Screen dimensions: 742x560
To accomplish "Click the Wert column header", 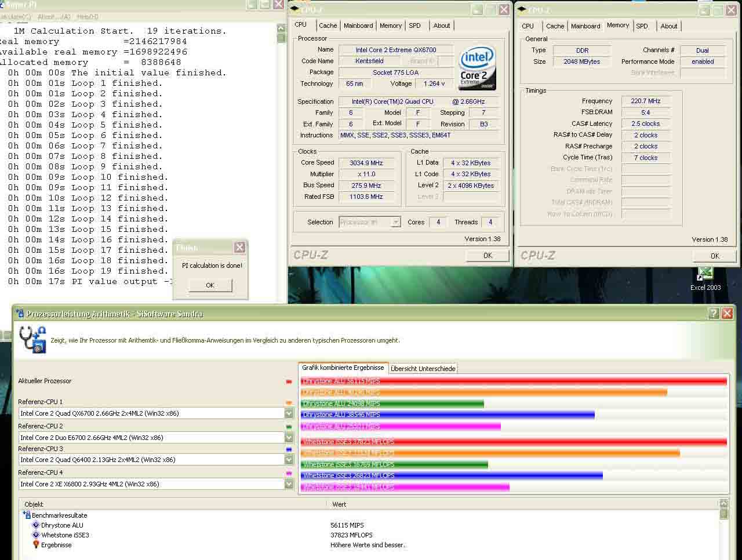I will click(523, 504).
